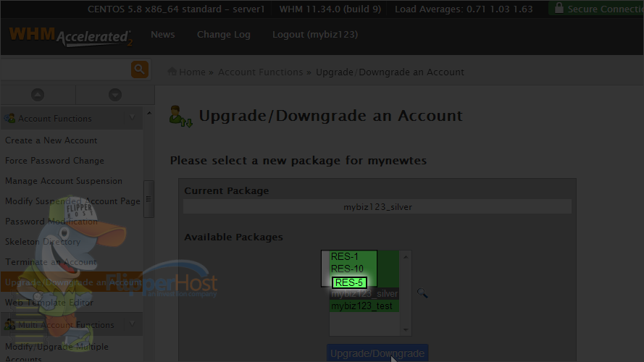644x362 pixels.
Task: Click the Account Functions section icon
Action: coord(9,119)
